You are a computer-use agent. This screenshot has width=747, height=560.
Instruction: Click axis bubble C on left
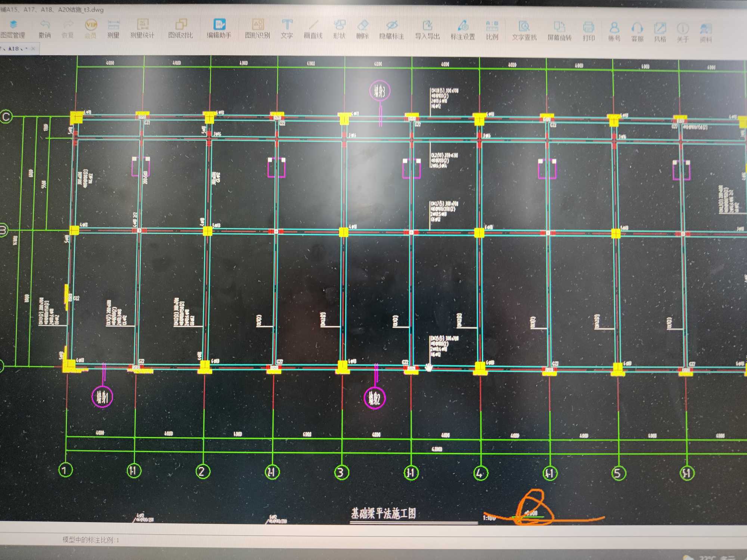pos(6,117)
